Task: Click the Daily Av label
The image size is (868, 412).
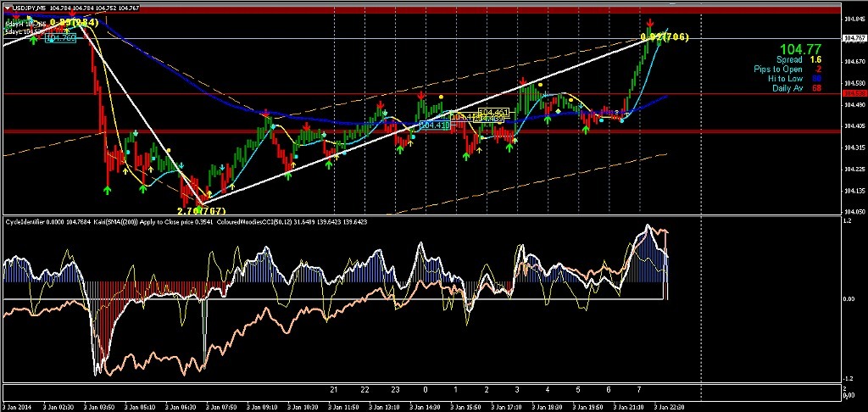Action: point(787,89)
